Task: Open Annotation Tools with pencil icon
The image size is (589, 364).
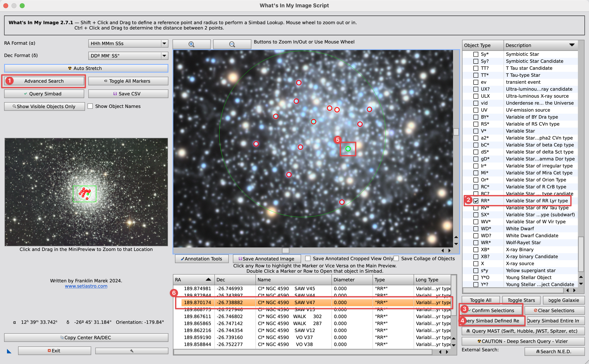Action: click(202, 259)
